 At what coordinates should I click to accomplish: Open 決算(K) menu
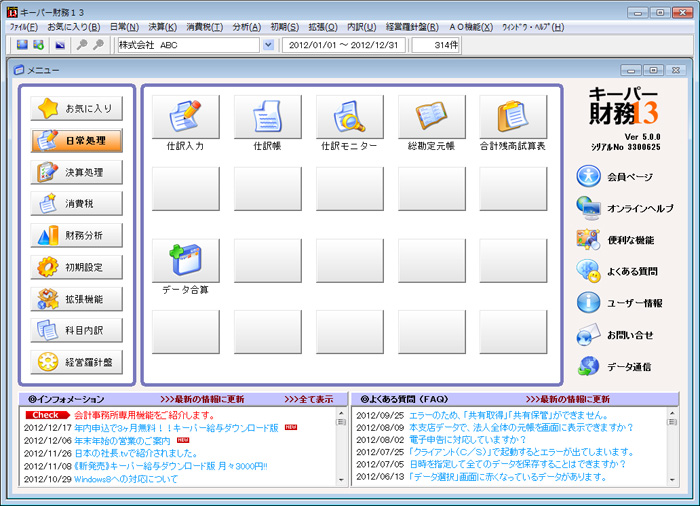(162, 27)
